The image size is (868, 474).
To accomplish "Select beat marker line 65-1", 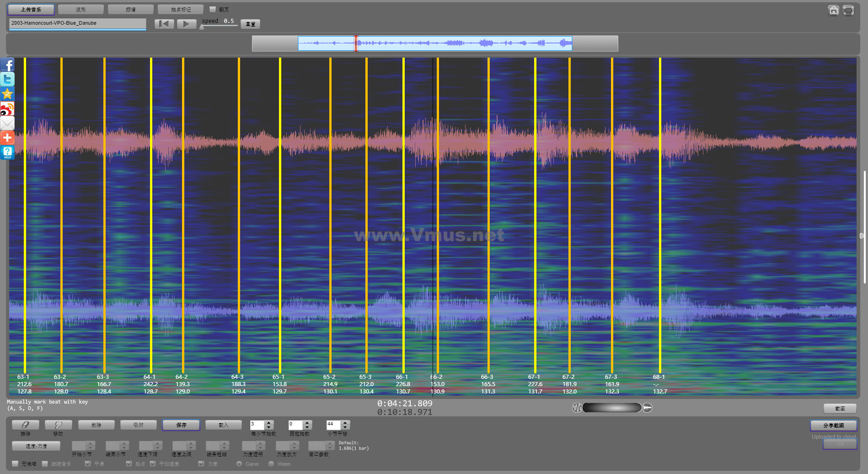I will click(x=280, y=215).
